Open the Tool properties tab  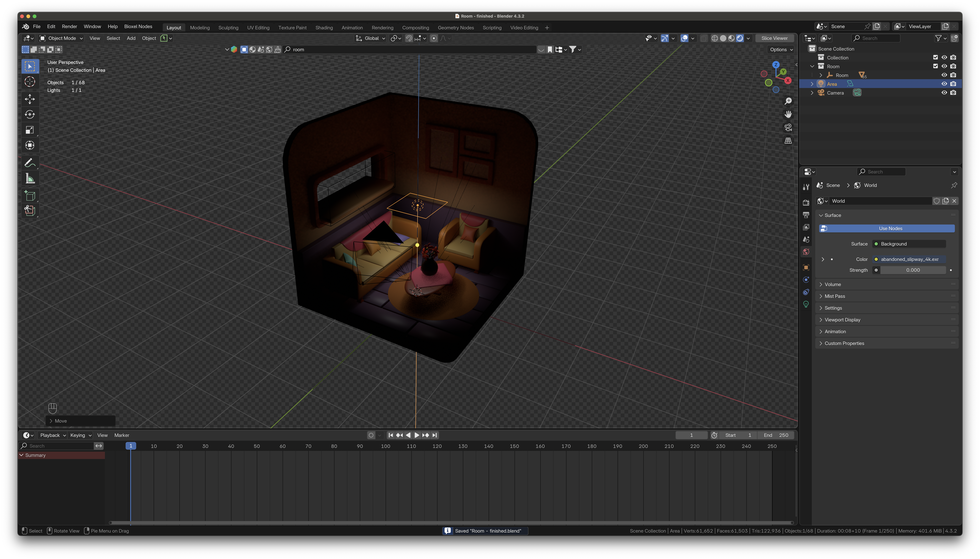[806, 187]
